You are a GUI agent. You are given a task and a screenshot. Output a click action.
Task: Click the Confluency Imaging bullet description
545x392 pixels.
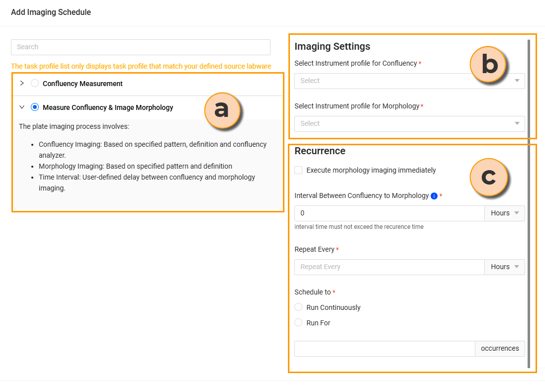153,150
